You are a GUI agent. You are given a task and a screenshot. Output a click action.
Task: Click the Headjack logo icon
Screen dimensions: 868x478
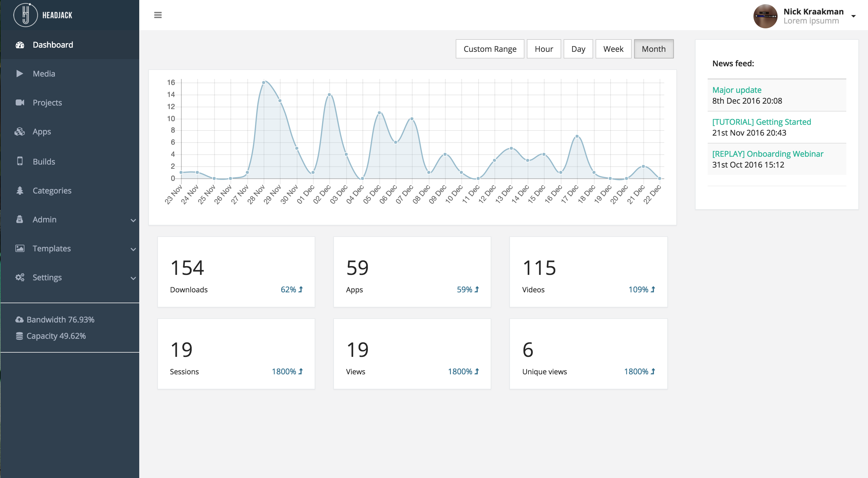pyautogui.click(x=26, y=15)
